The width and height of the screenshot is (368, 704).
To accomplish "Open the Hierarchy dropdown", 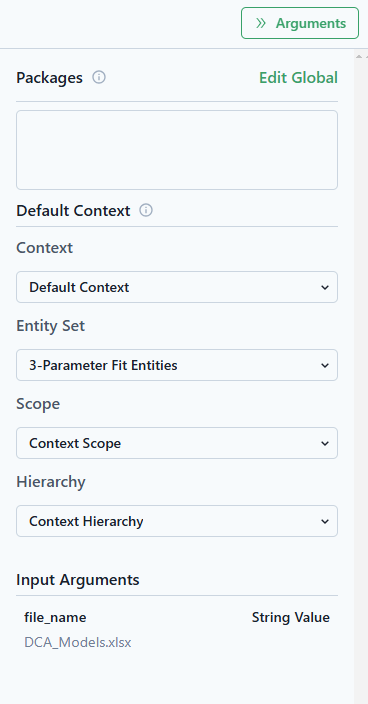I will click(x=177, y=521).
